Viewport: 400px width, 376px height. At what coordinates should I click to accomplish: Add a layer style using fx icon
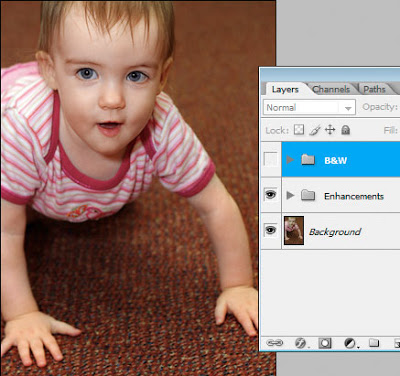click(x=301, y=343)
